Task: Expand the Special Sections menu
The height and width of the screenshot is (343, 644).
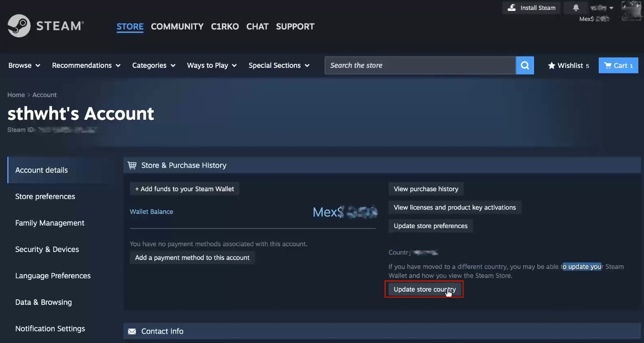Action: 279,66
